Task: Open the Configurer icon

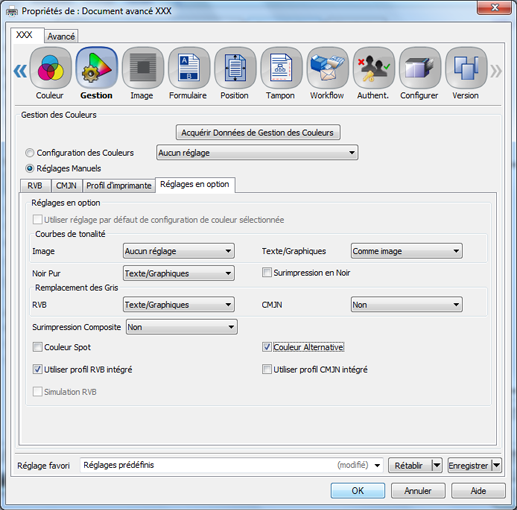Action: point(420,68)
